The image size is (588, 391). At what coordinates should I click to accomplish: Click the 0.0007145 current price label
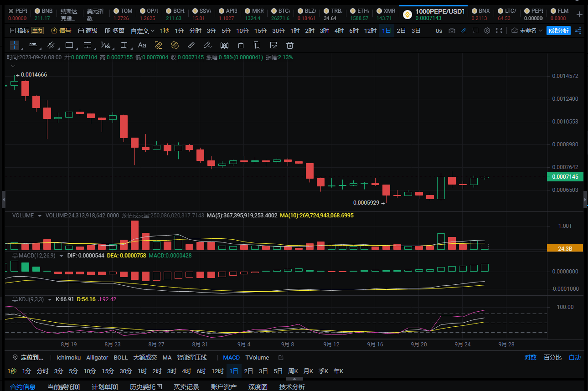tap(565, 177)
